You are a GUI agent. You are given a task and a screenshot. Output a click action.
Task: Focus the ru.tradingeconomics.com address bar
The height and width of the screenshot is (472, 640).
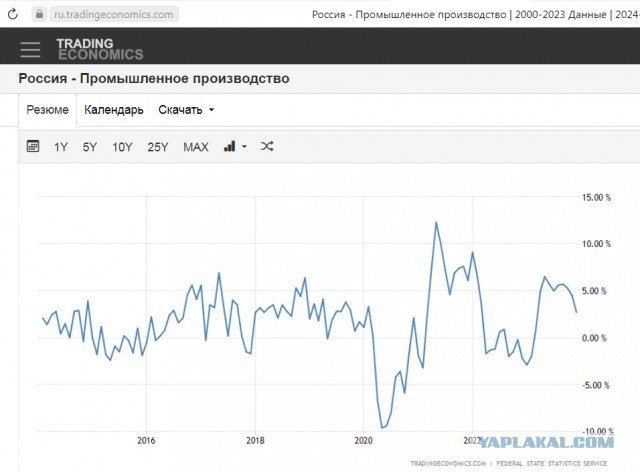[113, 15]
